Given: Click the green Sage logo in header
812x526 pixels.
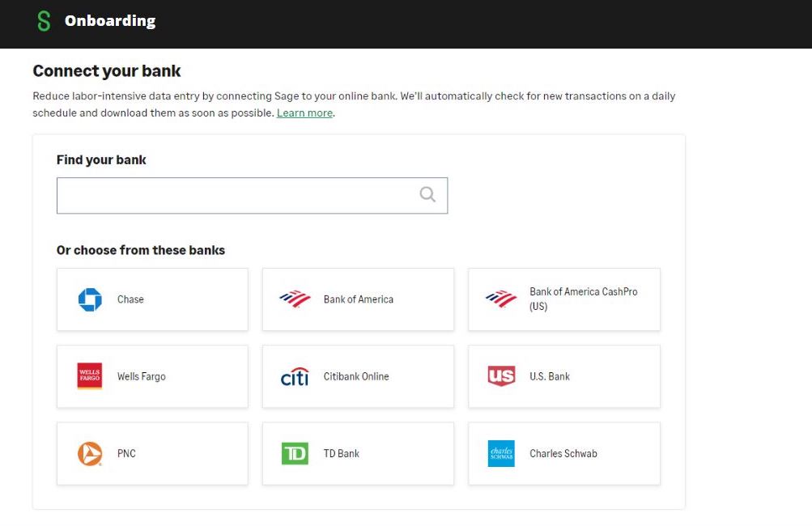Looking at the screenshot, I should pos(44,21).
